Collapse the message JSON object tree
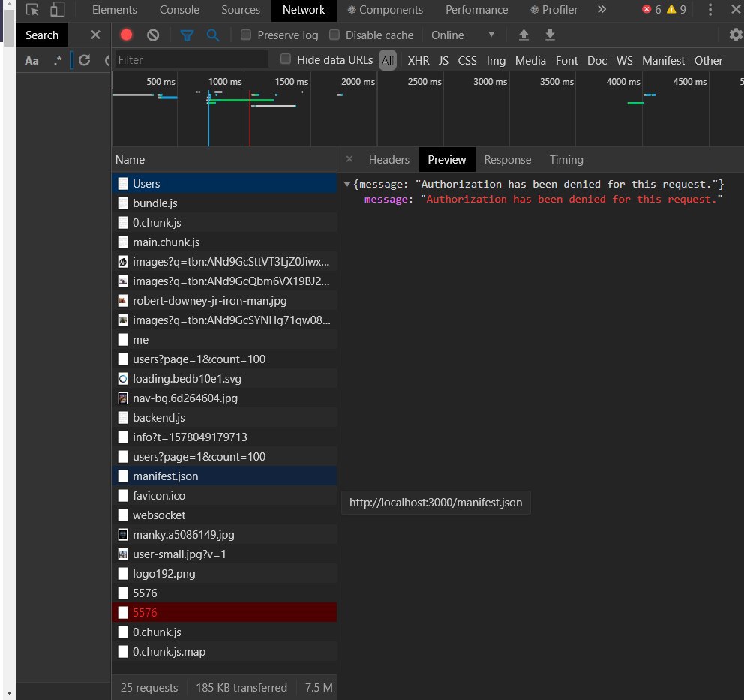This screenshot has height=700, width=744. pyautogui.click(x=346, y=184)
